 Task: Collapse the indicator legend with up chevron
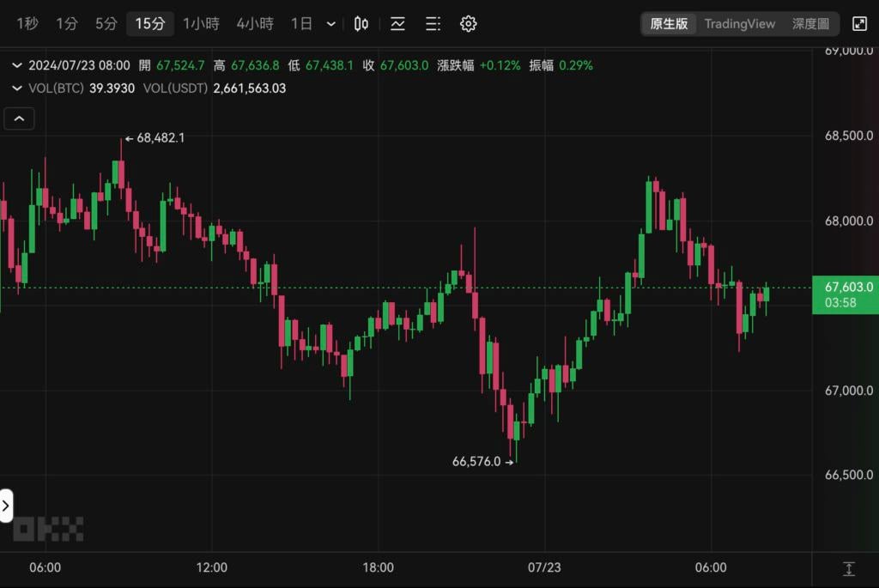point(19,118)
